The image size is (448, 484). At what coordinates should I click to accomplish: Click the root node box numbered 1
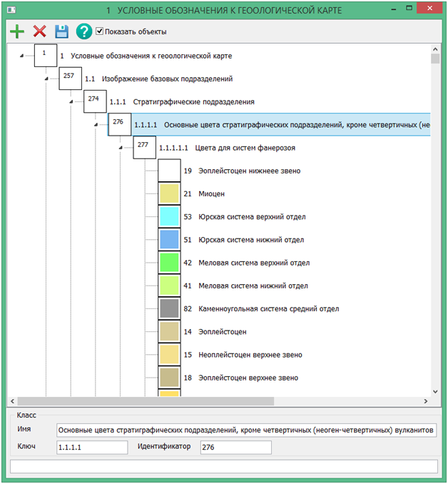click(x=45, y=55)
